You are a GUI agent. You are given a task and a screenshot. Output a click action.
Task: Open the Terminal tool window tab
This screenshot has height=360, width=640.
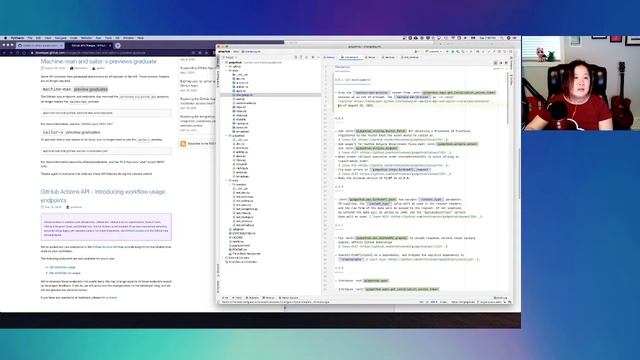[x=269, y=298]
